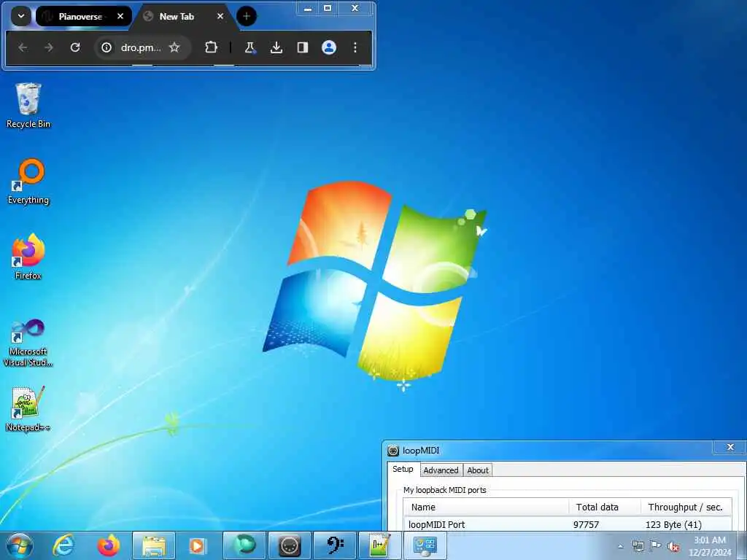
Task: Click the loopMIDI title bar icon
Action: tap(393, 451)
